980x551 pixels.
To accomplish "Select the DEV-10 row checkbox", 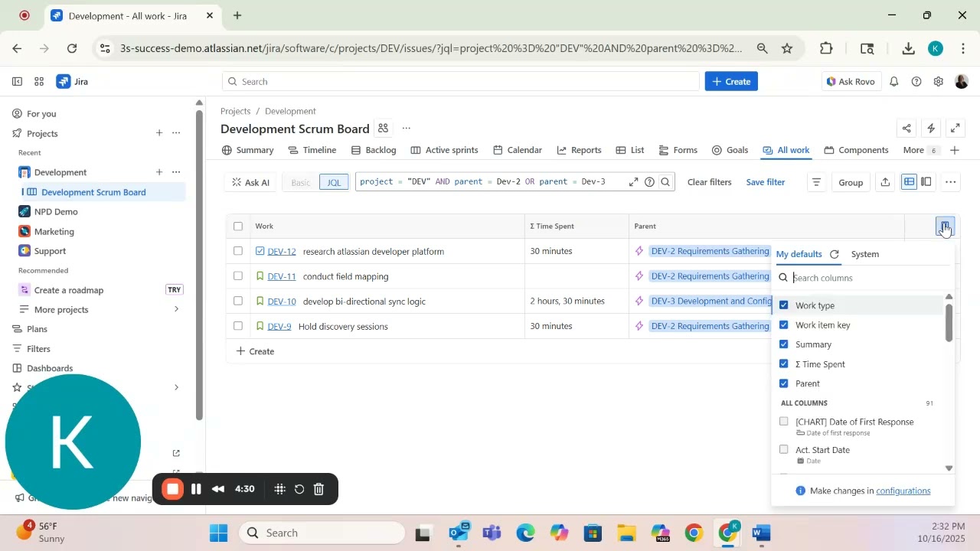I will click(x=238, y=301).
